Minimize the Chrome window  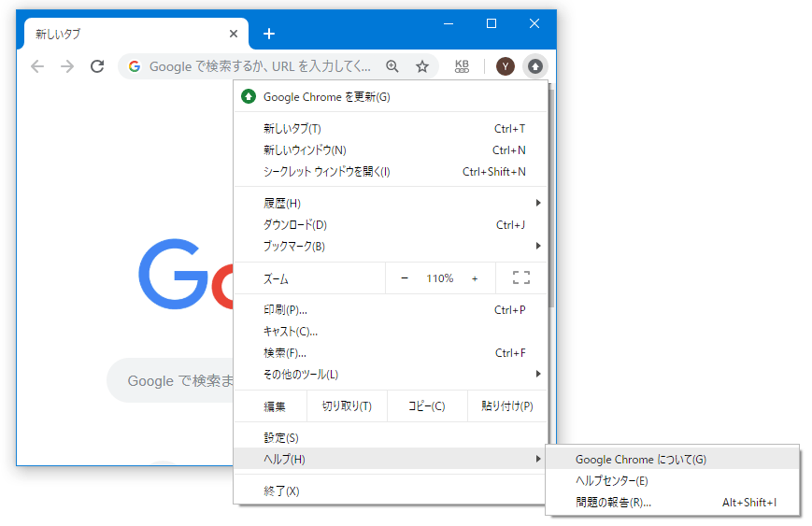pyautogui.click(x=449, y=23)
